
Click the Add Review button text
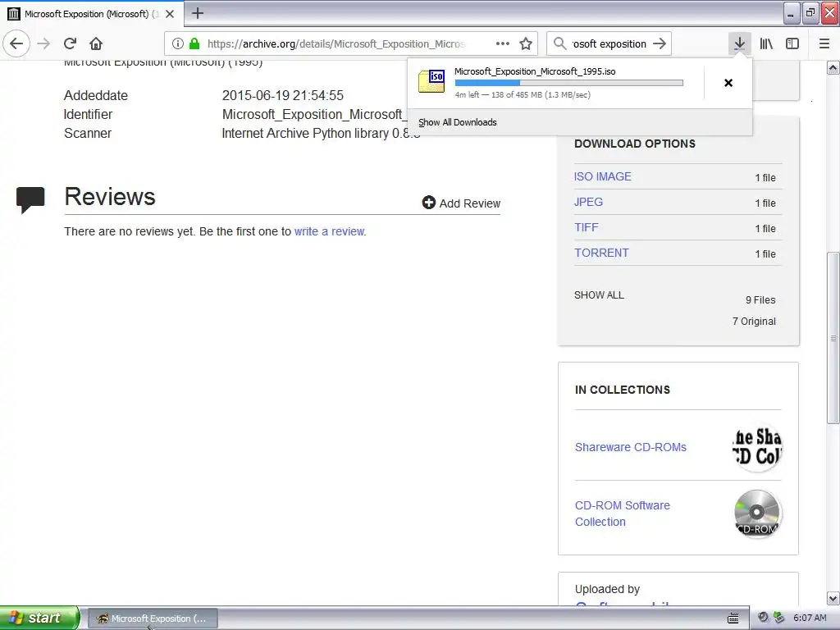coord(470,203)
